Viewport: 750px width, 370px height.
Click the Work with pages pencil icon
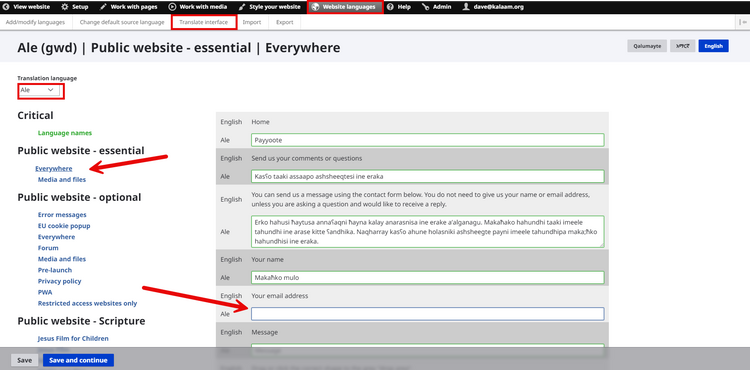[x=103, y=7]
